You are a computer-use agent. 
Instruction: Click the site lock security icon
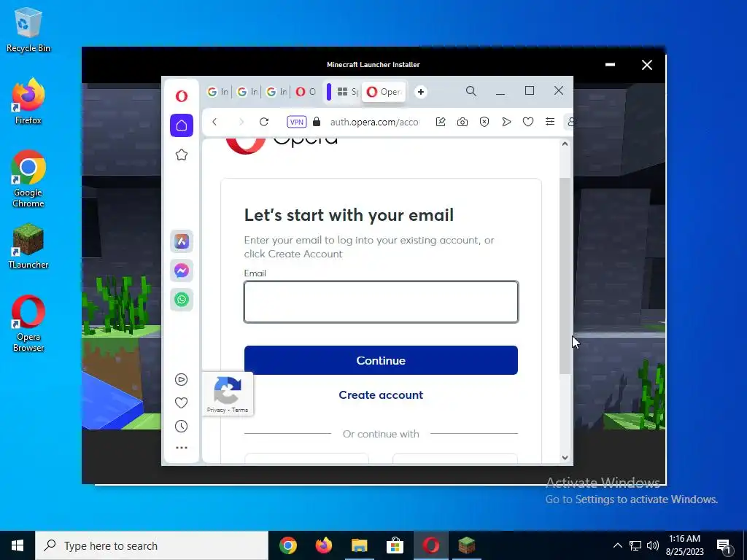(x=317, y=122)
